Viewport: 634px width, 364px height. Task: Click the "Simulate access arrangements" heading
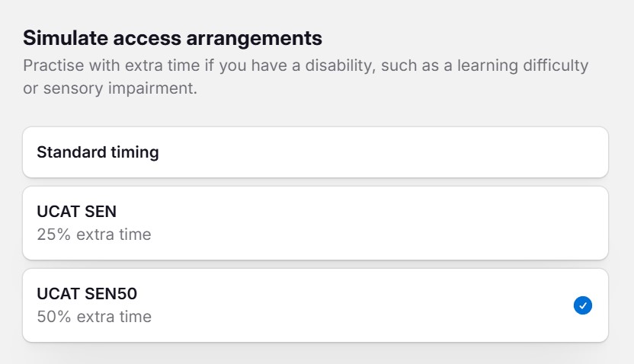click(172, 38)
